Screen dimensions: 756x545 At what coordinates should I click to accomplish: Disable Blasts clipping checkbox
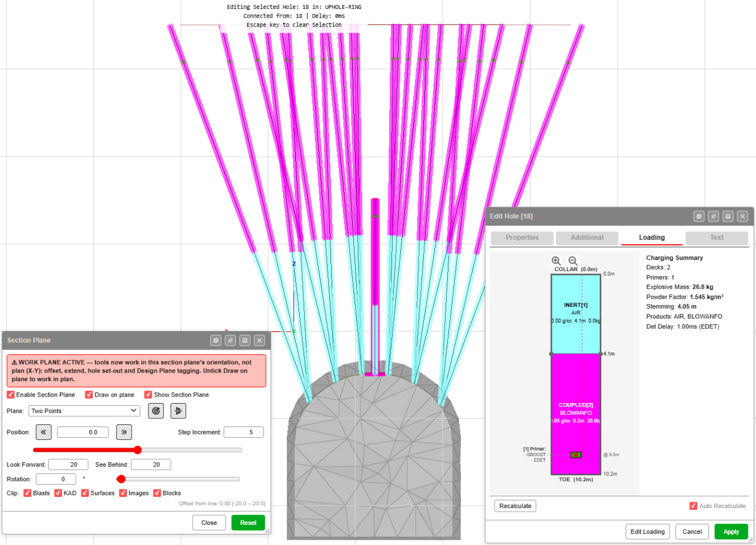28,493
